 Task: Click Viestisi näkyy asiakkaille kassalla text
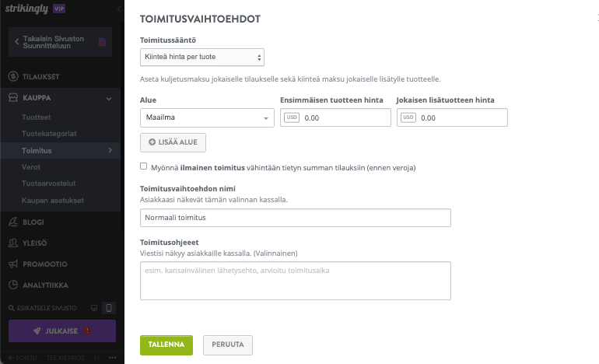(x=219, y=254)
